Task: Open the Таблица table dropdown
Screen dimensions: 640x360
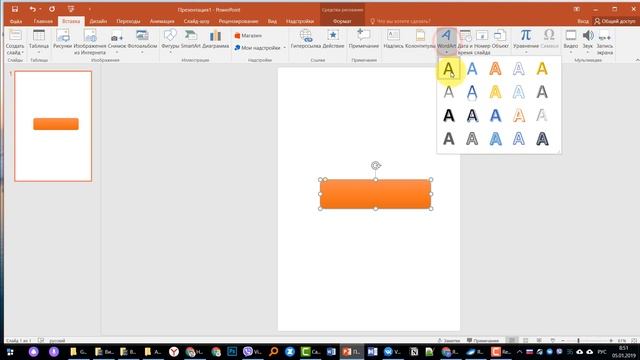Action: click(39, 42)
